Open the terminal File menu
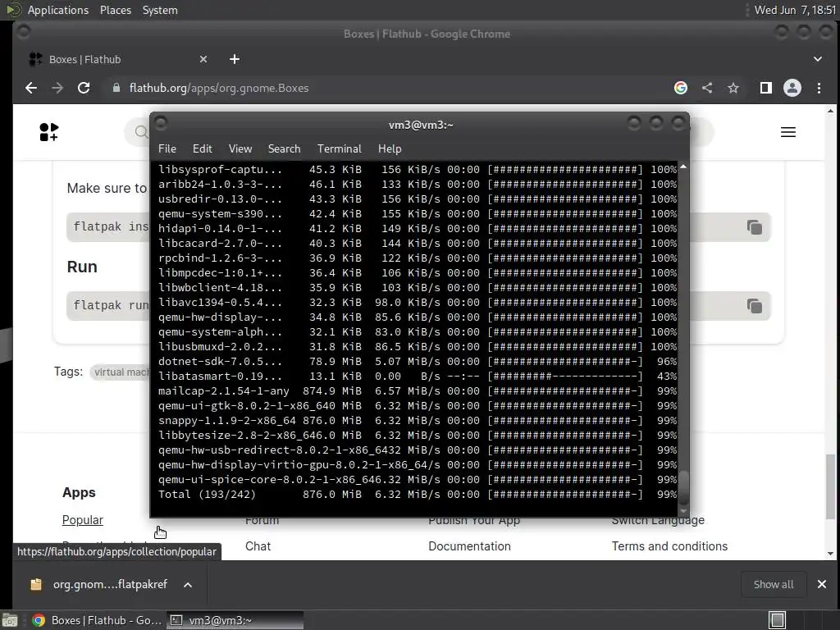840x630 pixels. coord(167,149)
